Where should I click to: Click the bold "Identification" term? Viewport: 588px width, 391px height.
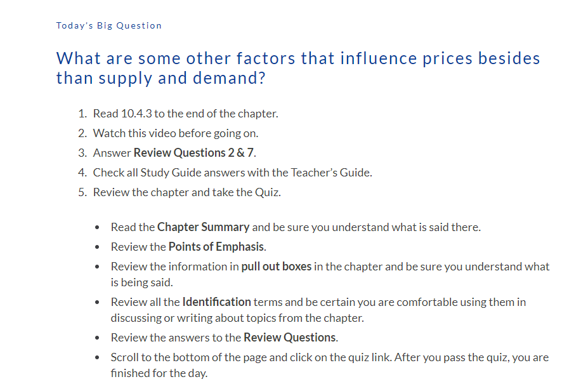point(217,302)
